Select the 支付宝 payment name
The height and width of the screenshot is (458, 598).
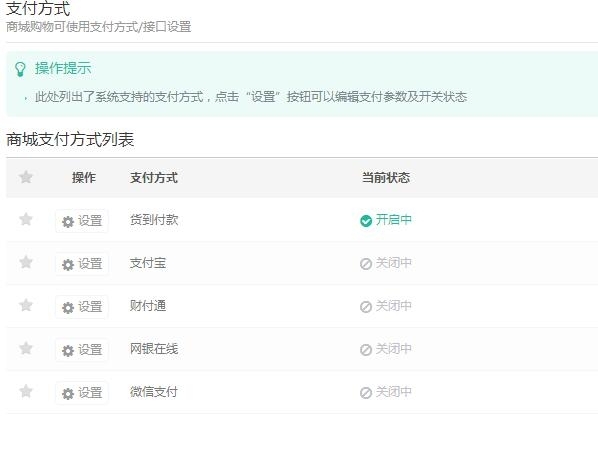[148, 263]
